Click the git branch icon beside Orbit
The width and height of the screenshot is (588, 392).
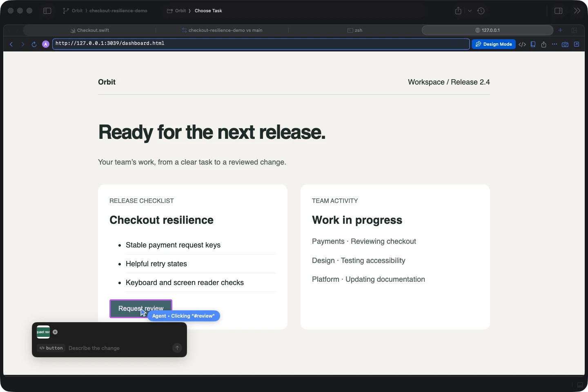click(66, 11)
